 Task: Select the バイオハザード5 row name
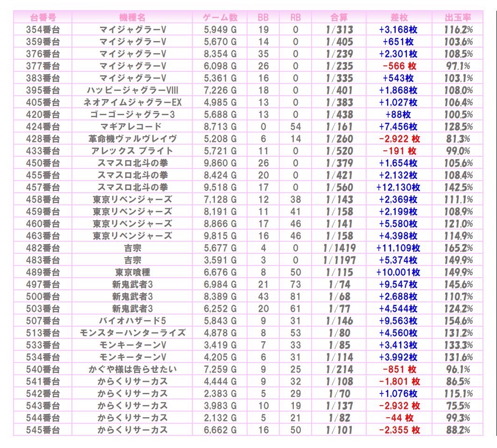[132, 321]
